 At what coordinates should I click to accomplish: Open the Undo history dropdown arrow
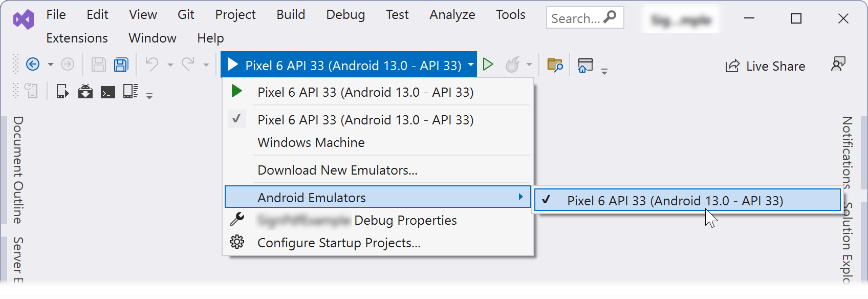170,65
